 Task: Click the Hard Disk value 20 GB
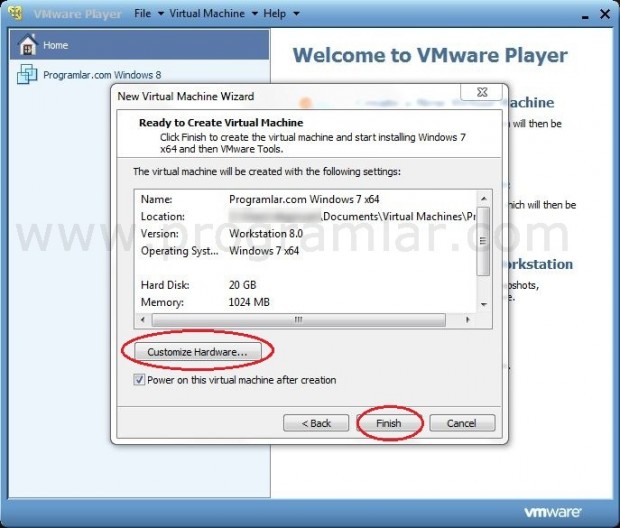tap(242, 285)
